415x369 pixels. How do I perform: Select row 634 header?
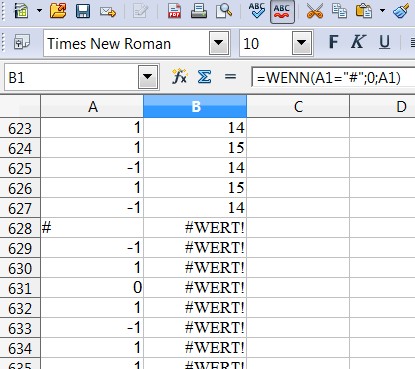tap(20, 348)
